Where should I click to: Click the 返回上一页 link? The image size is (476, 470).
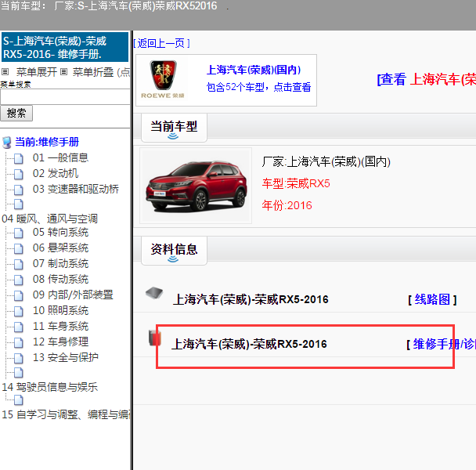click(x=161, y=43)
